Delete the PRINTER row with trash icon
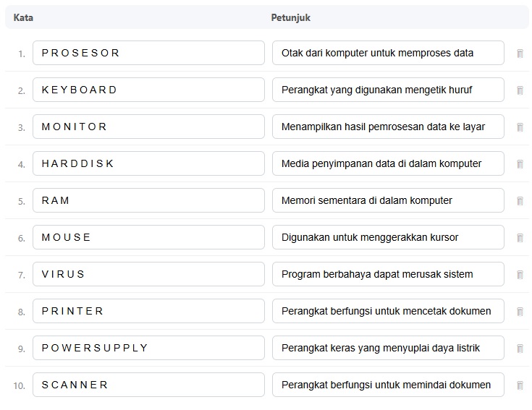This screenshot has height=410, width=532. (x=520, y=312)
